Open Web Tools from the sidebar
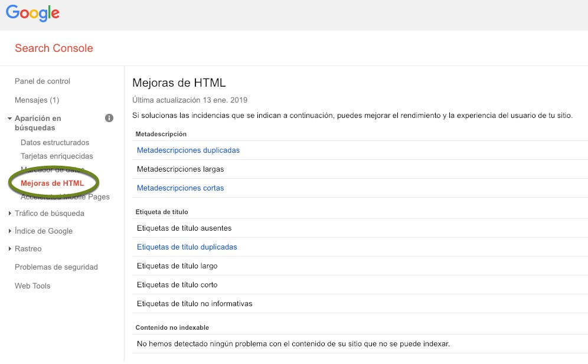The image size is (588, 364). pyautogui.click(x=32, y=286)
